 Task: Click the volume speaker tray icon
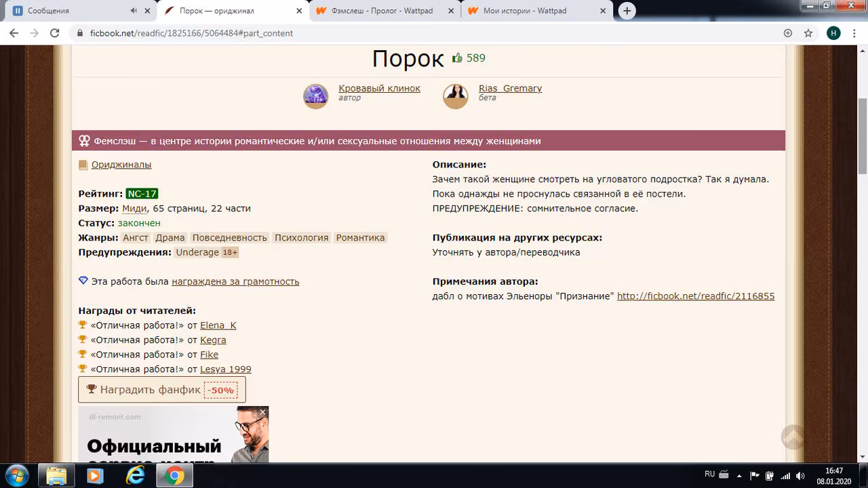[802, 476]
